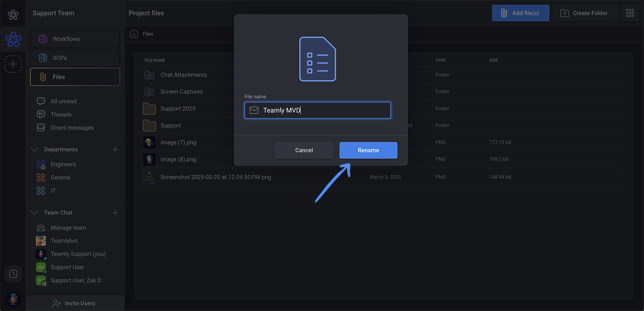Switch to grid view icon
The height and width of the screenshot is (311, 644).
coord(630,13)
